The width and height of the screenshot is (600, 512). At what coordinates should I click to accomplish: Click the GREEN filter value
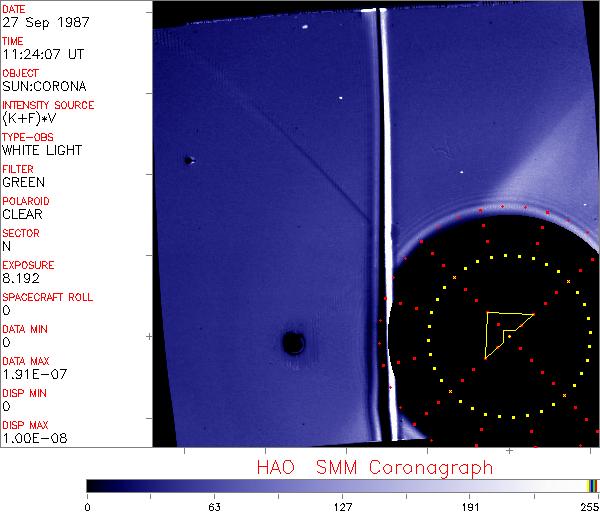point(23,183)
